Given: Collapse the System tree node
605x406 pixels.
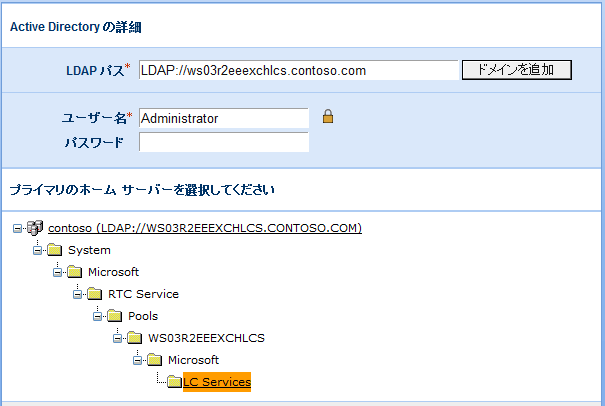Looking at the screenshot, I should 38,250.
